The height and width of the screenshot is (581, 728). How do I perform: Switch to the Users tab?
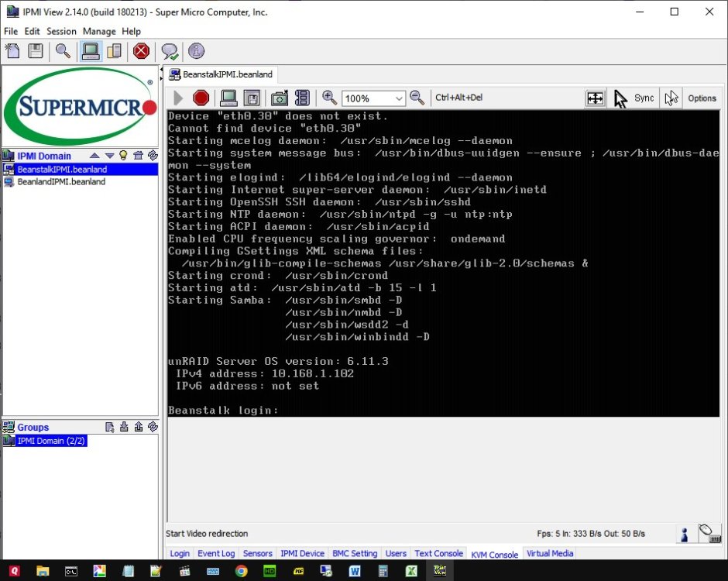396,553
